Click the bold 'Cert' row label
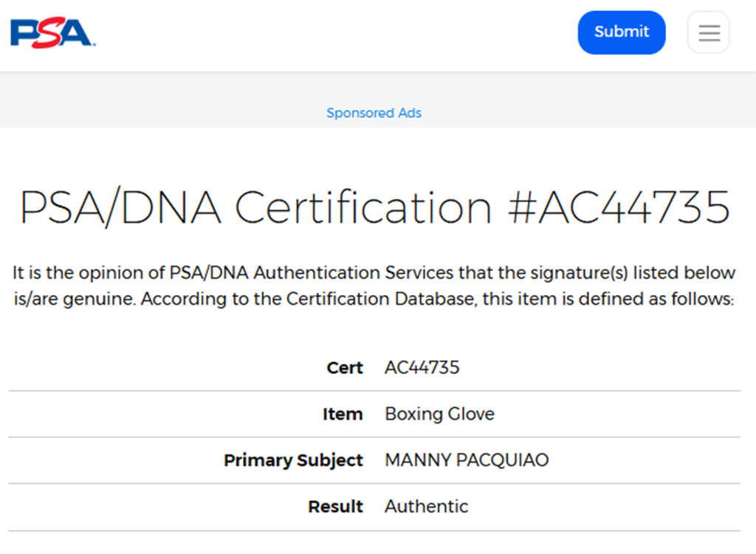This screenshot has height=554, width=756. (345, 367)
